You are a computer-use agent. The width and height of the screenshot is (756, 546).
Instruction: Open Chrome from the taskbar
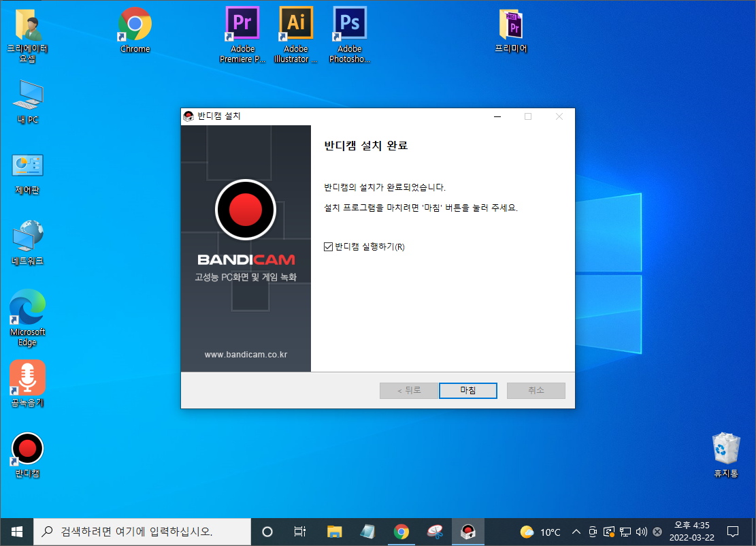pos(401,532)
